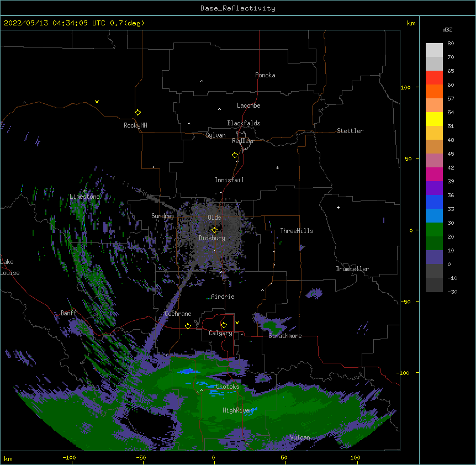Click the 100 tick on the bottom axis
476x465 pixels.
point(356,457)
